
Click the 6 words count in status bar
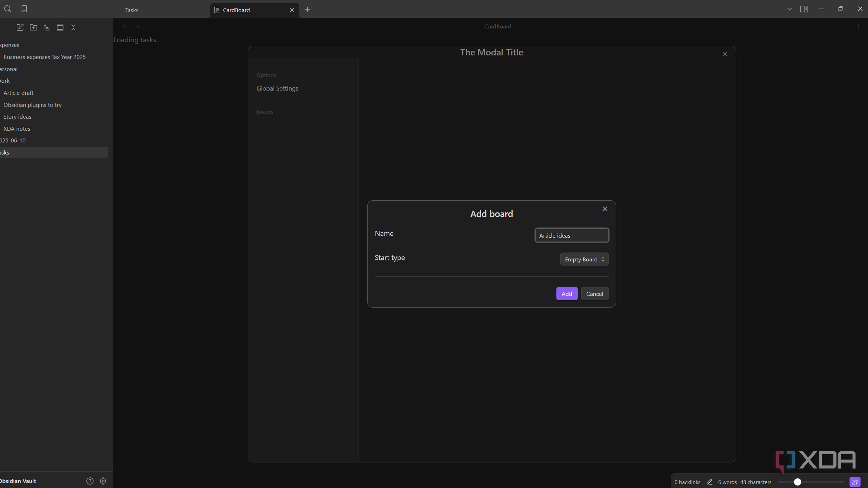tap(727, 482)
